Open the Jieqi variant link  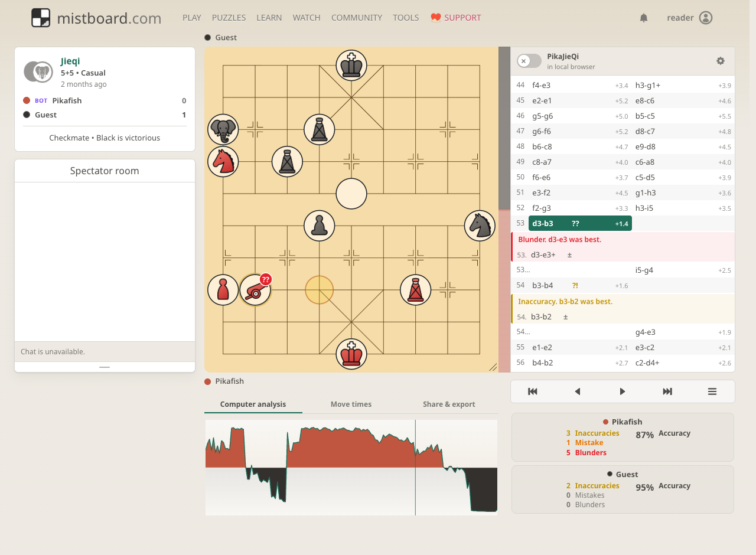tap(70, 61)
